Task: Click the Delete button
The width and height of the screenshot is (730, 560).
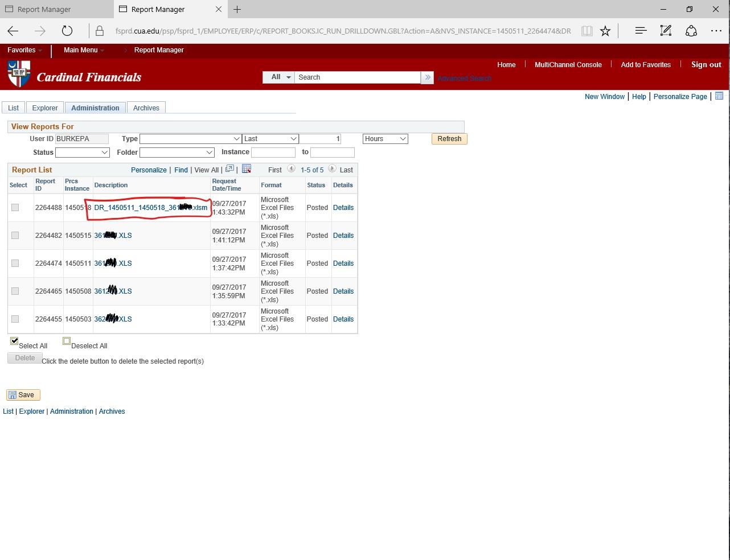Action: coord(24,358)
